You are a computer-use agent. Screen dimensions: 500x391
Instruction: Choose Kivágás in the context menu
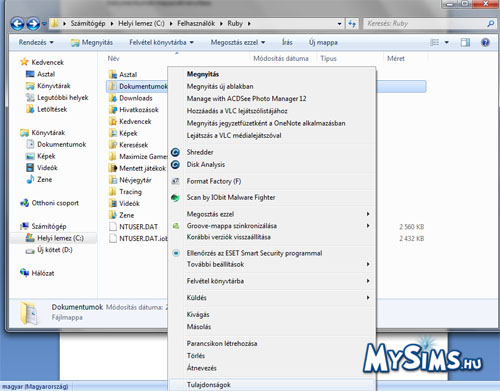(x=198, y=314)
